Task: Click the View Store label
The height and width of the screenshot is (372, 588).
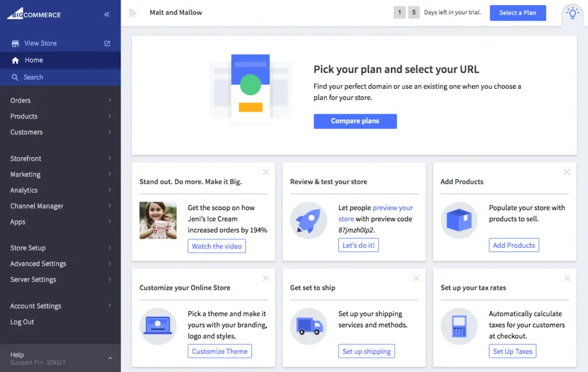Action: coord(41,44)
